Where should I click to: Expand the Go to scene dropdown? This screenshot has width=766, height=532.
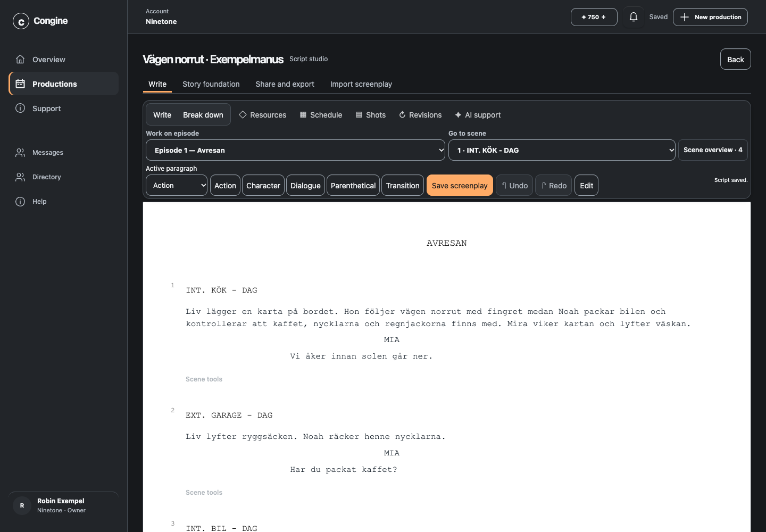point(562,150)
